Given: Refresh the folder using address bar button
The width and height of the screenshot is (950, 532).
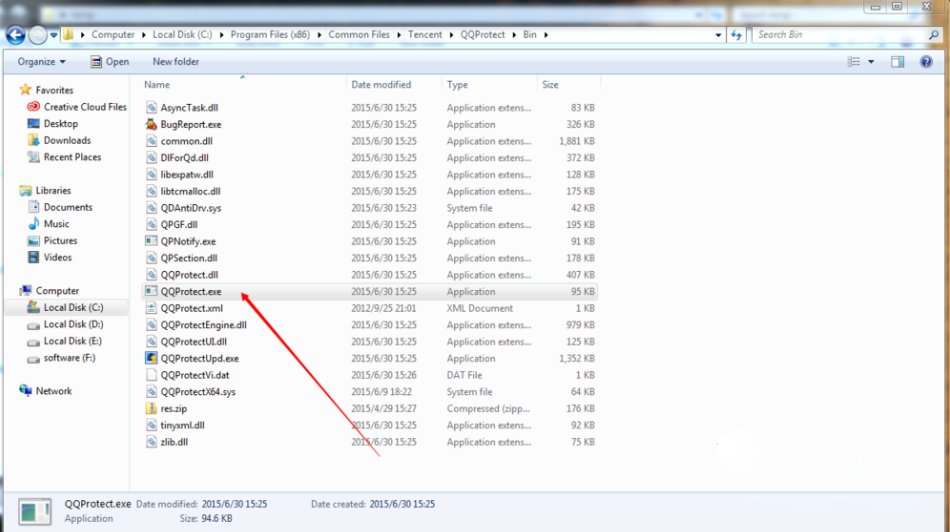Looking at the screenshot, I should (737, 35).
